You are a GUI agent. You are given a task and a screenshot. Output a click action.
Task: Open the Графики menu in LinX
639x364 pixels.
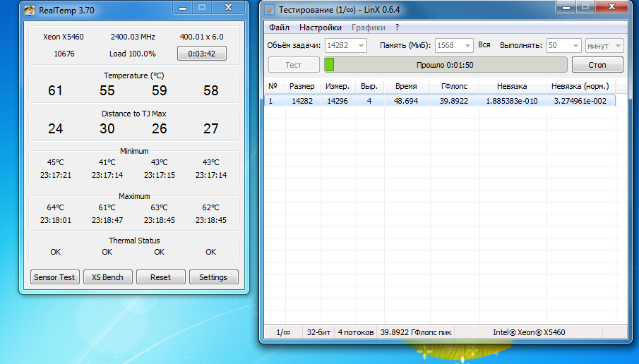(369, 28)
